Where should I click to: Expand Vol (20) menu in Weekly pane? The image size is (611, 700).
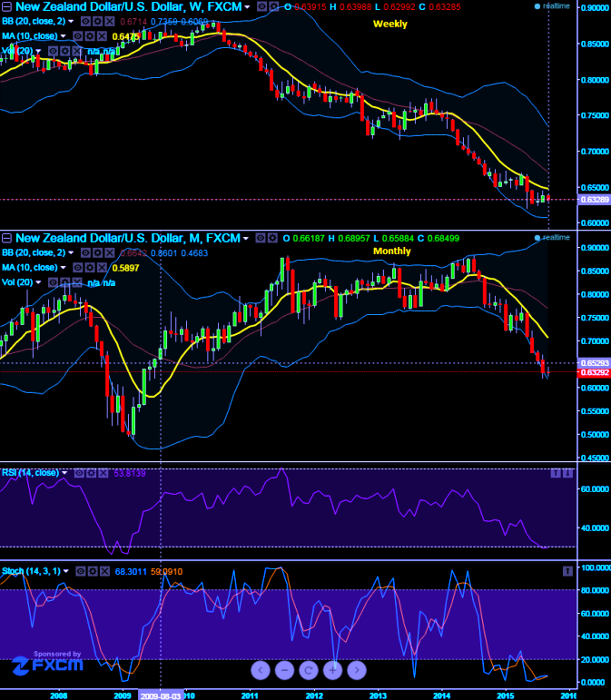click(x=38, y=51)
